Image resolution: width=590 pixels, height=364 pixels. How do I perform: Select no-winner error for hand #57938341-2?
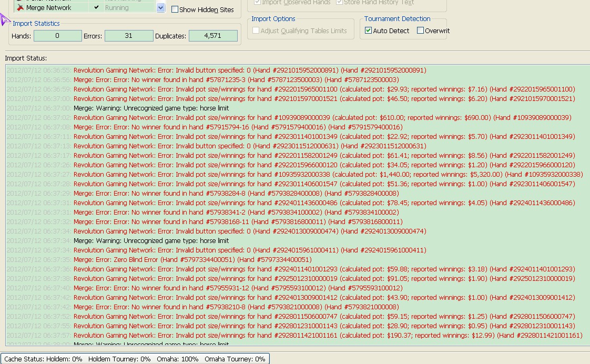coord(203,212)
